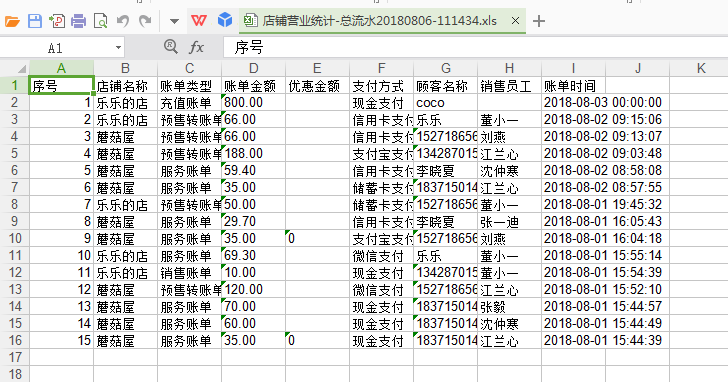
Task: Select the 充值账单 cell
Action: point(189,103)
